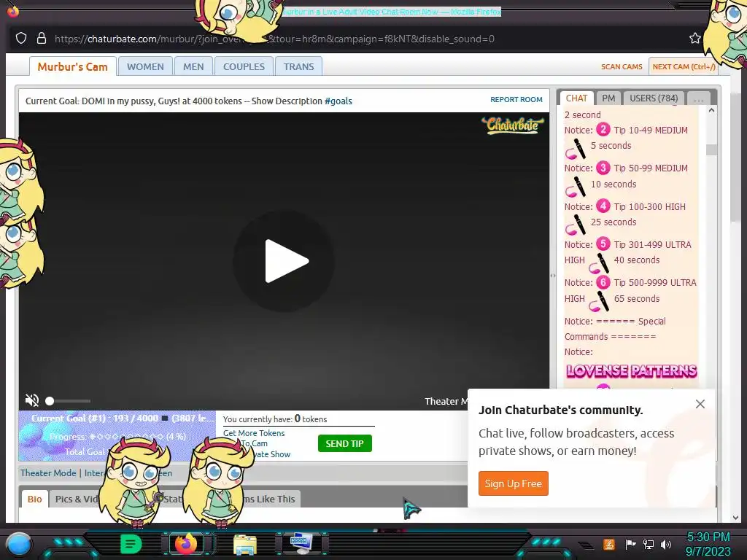
Task: Click the Firefox logo in title bar
Action: click(x=13, y=10)
